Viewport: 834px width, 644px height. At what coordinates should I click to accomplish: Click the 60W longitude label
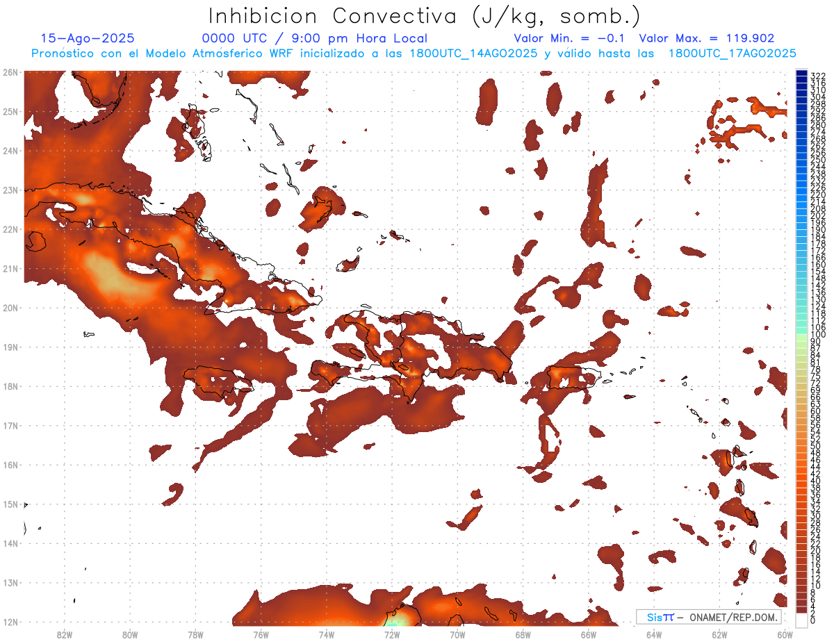785,635
